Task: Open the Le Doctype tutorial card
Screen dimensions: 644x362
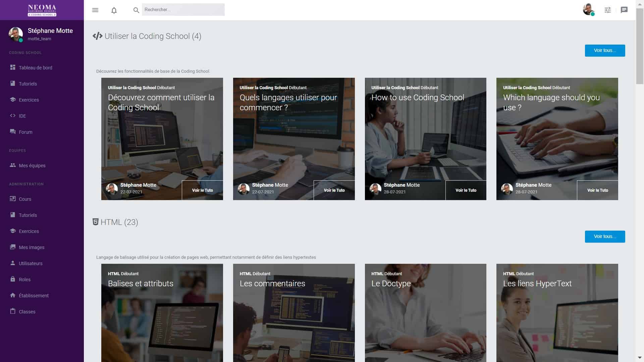Action: tap(426, 313)
